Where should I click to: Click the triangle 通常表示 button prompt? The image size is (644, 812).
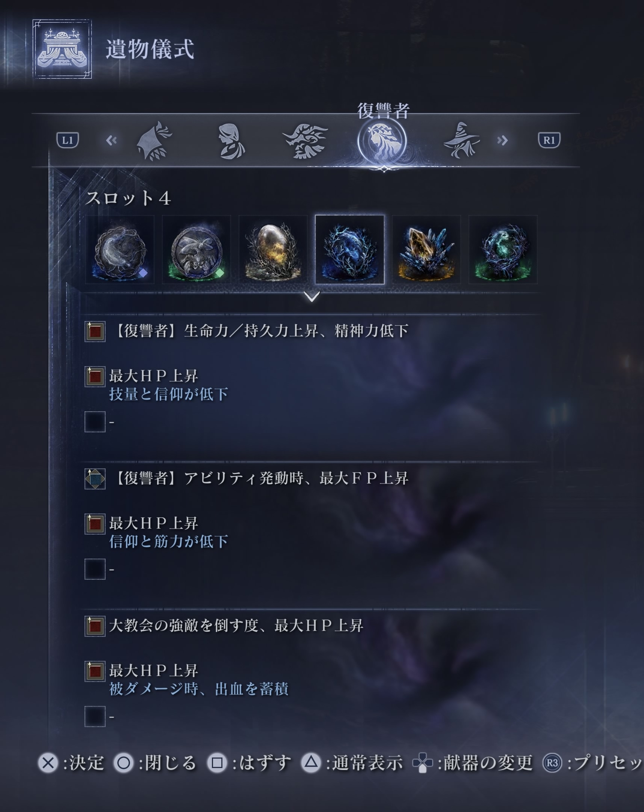352,763
